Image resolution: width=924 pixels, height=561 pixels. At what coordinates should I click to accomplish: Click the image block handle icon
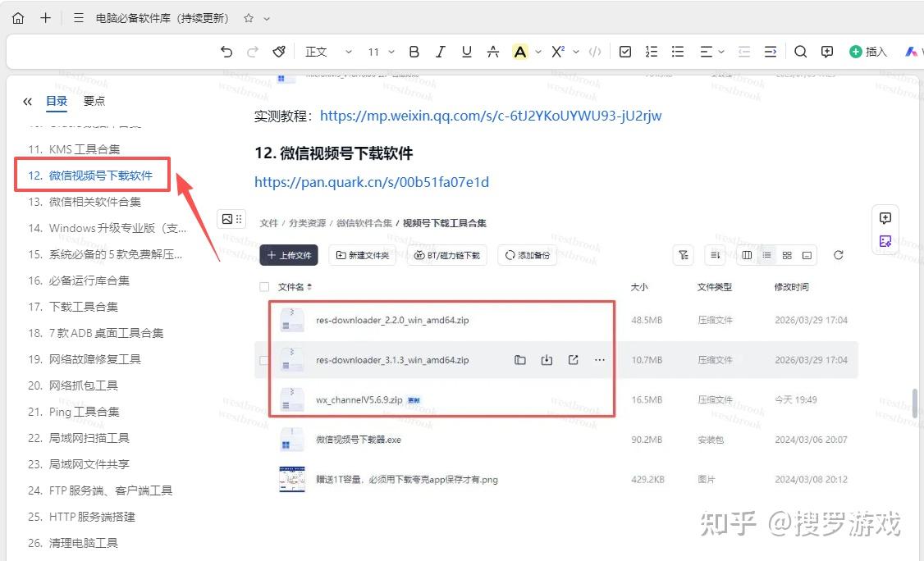232,219
